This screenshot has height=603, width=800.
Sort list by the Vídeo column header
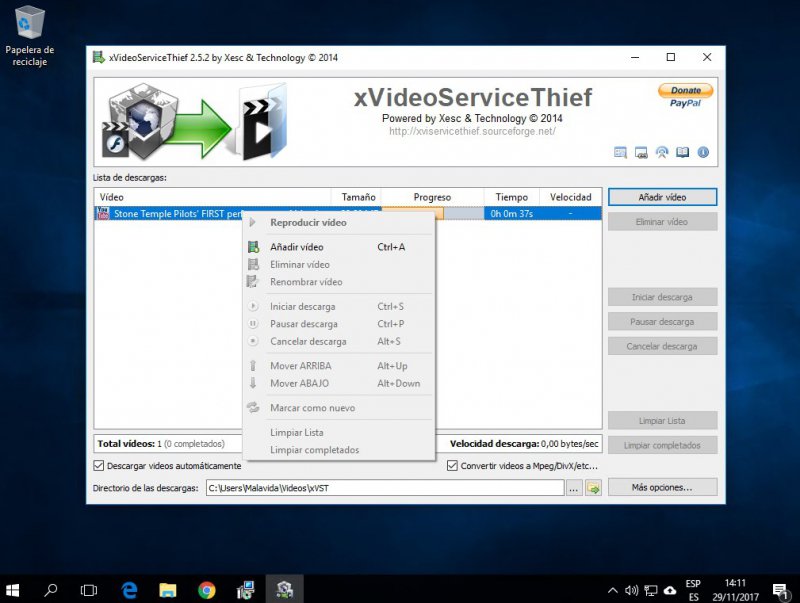click(x=212, y=197)
